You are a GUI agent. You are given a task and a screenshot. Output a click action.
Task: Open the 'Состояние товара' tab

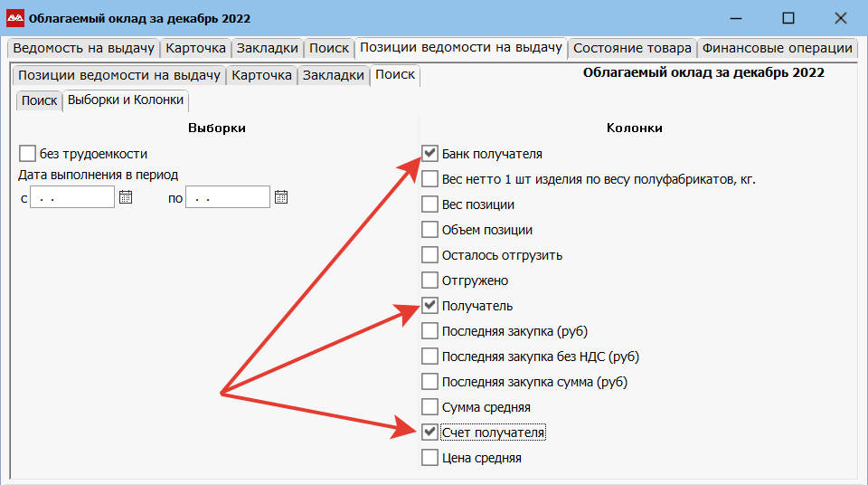coord(632,48)
